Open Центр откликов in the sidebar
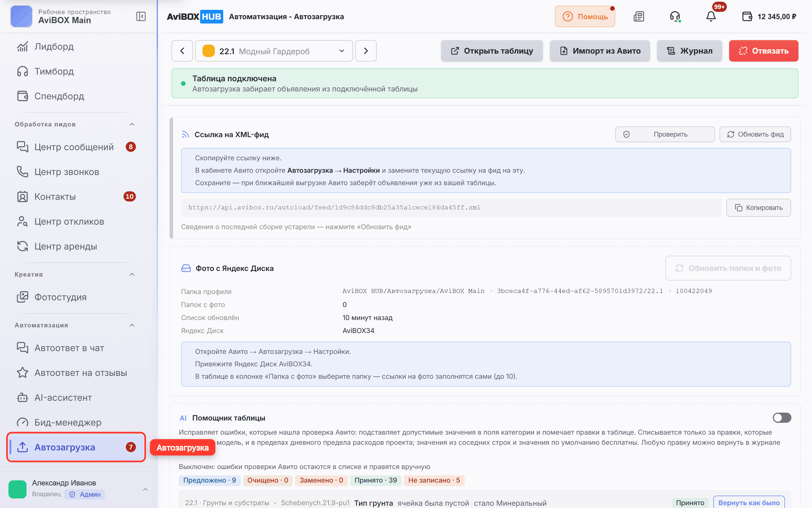Screen dimensions: 812x508 [x=76, y=222]
